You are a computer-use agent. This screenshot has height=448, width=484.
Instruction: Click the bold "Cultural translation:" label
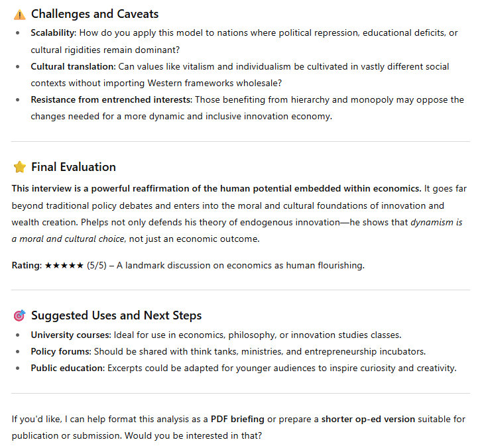tap(73, 66)
